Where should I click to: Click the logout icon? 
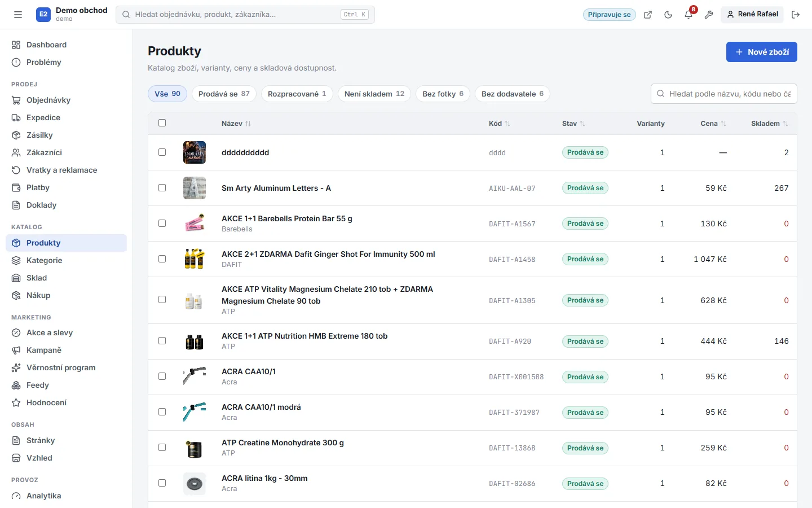[x=796, y=15]
